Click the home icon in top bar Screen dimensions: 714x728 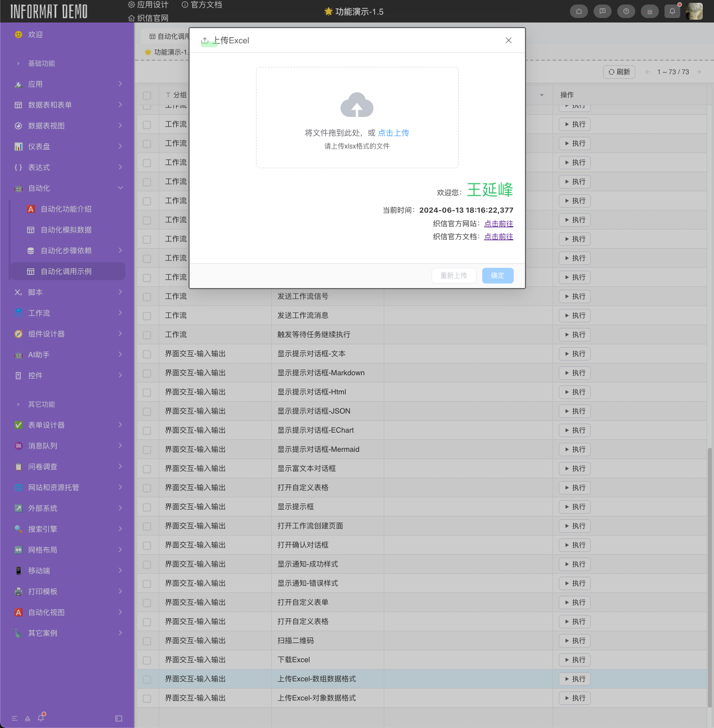pos(579,11)
